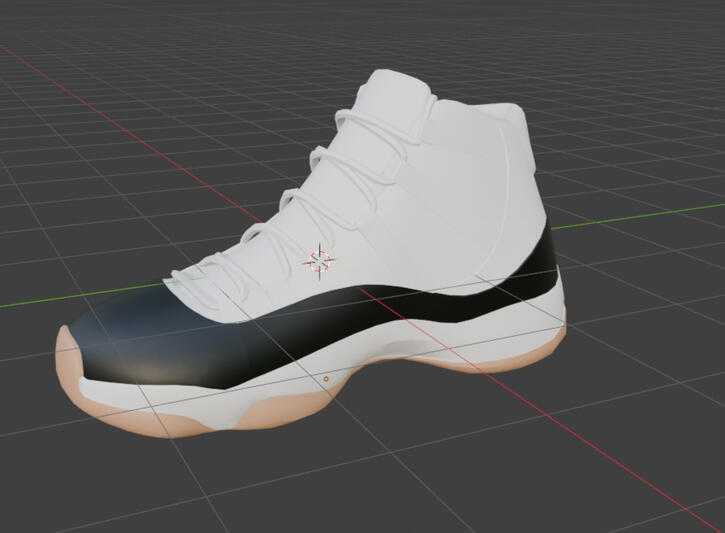
Task: Click the orange object origin dot
Action: (326, 379)
